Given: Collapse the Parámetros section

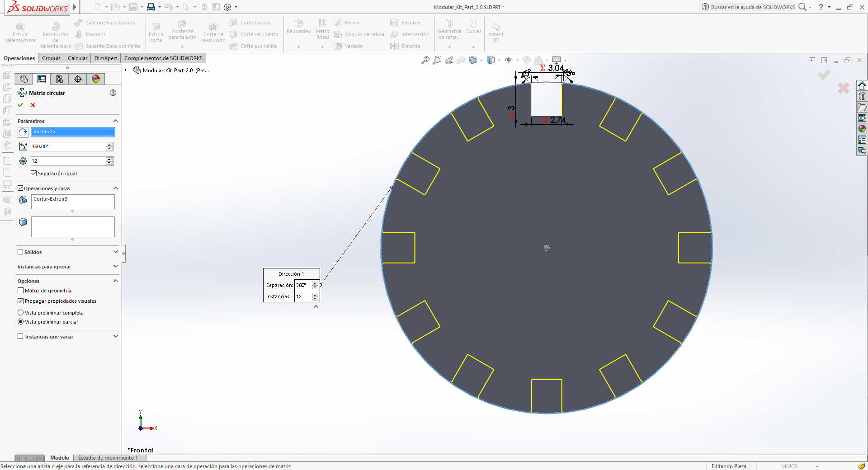Looking at the screenshot, I should [x=116, y=121].
